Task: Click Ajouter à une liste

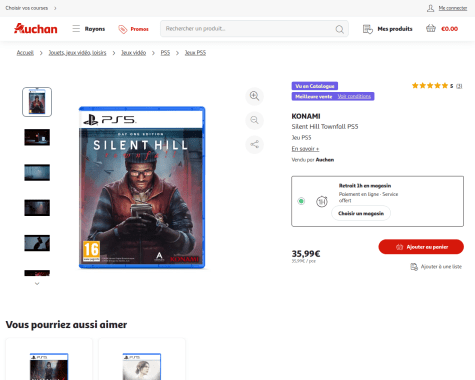Action: click(x=441, y=267)
